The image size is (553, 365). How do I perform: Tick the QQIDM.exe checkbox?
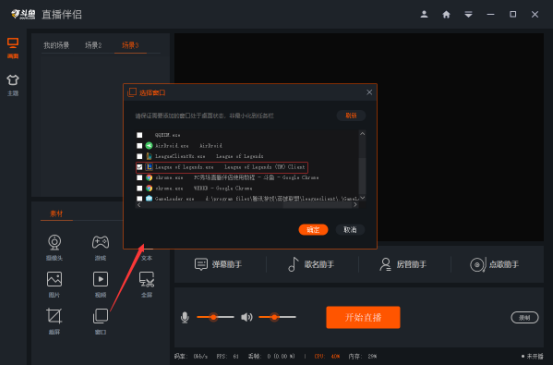[x=140, y=135]
